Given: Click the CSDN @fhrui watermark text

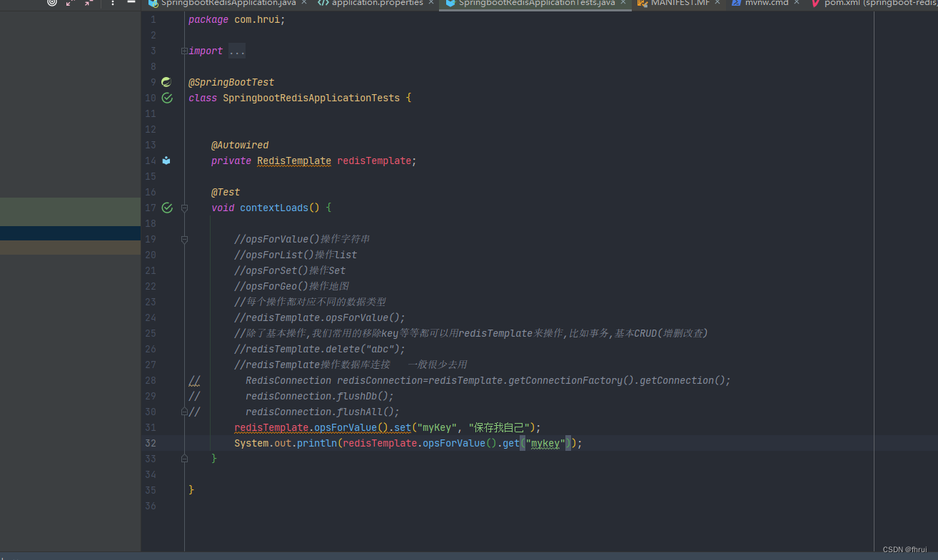Looking at the screenshot, I should (904, 549).
